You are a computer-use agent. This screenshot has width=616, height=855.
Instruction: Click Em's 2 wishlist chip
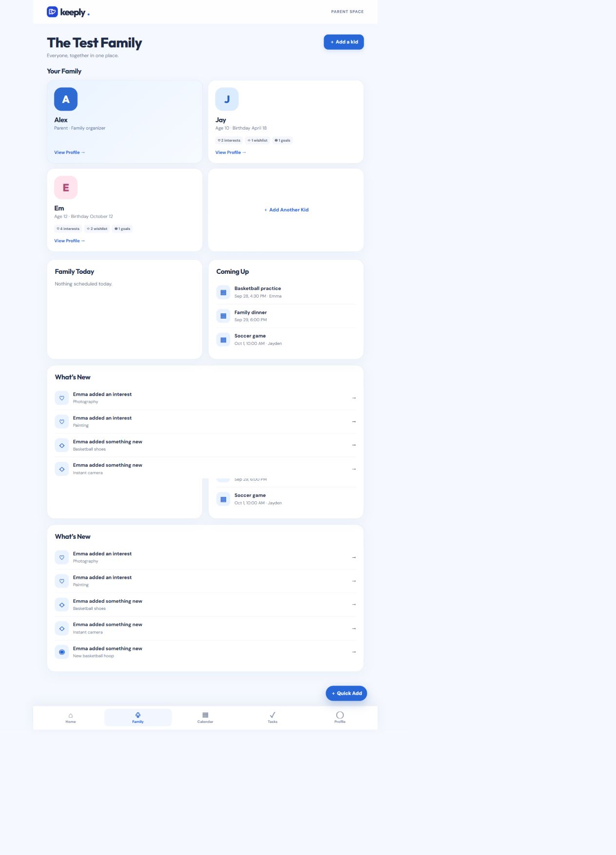(x=97, y=228)
